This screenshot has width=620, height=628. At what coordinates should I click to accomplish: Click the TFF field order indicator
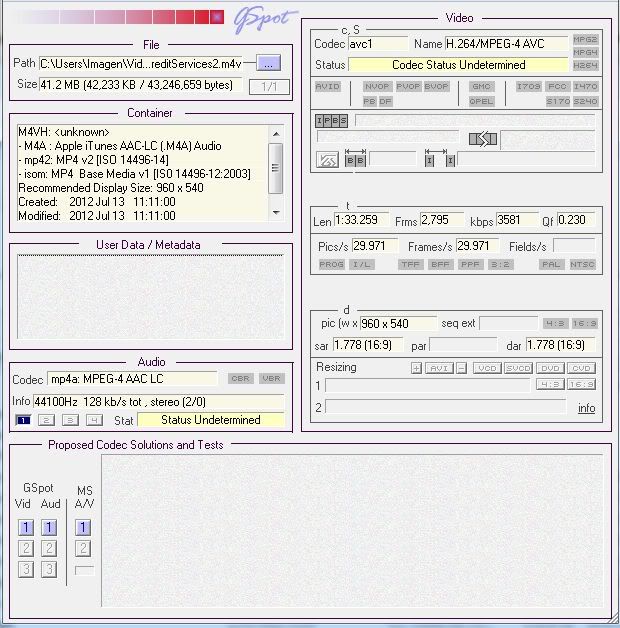[411, 264]
